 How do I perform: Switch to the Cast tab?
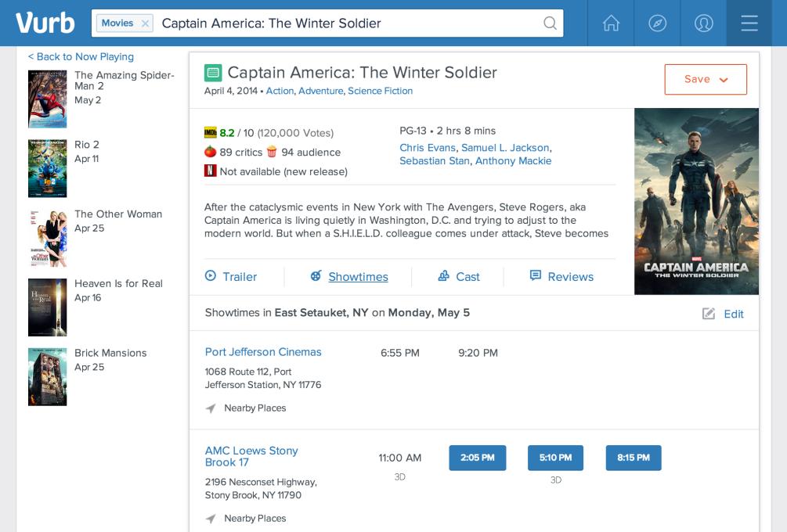click(459, 276)
